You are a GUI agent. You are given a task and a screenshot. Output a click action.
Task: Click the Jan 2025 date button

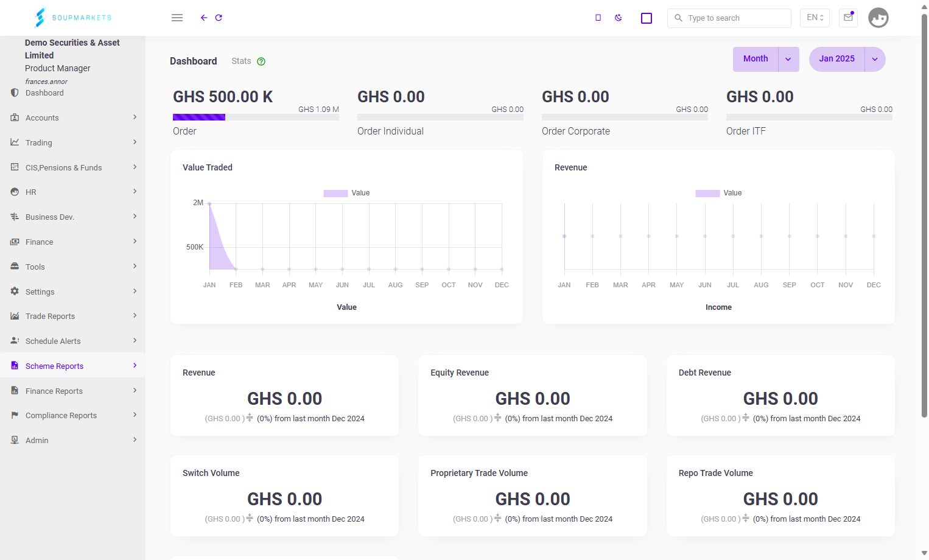(837, 59)
